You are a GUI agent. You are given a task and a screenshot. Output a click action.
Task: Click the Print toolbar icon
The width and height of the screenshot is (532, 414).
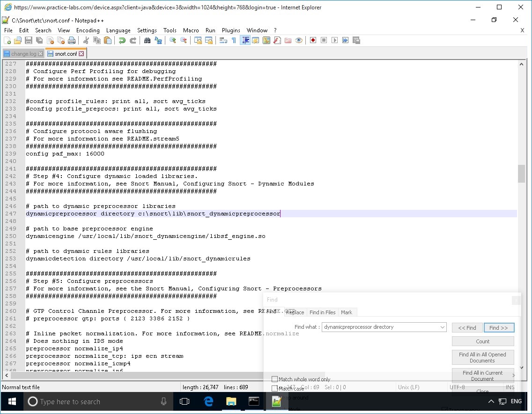(x=72, y=40)
